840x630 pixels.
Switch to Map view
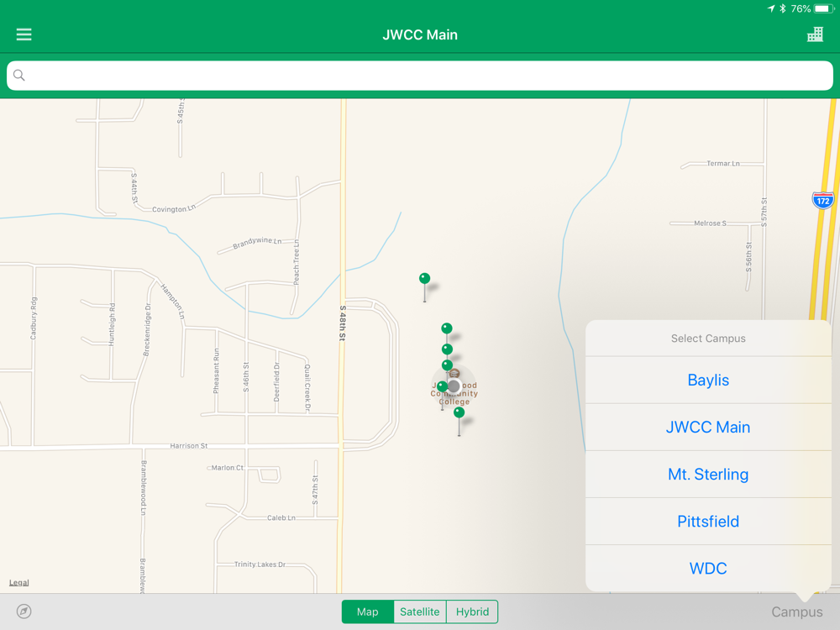(x=368, y=612)
